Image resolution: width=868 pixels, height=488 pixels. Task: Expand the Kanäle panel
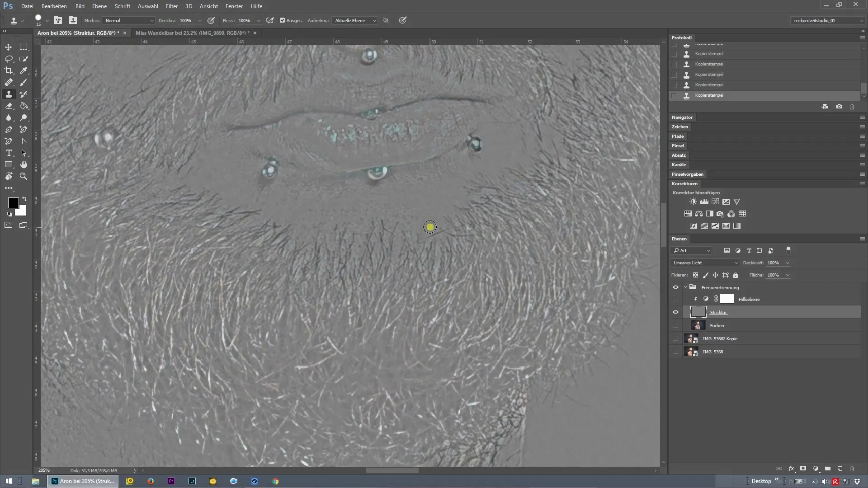point(679,164)
